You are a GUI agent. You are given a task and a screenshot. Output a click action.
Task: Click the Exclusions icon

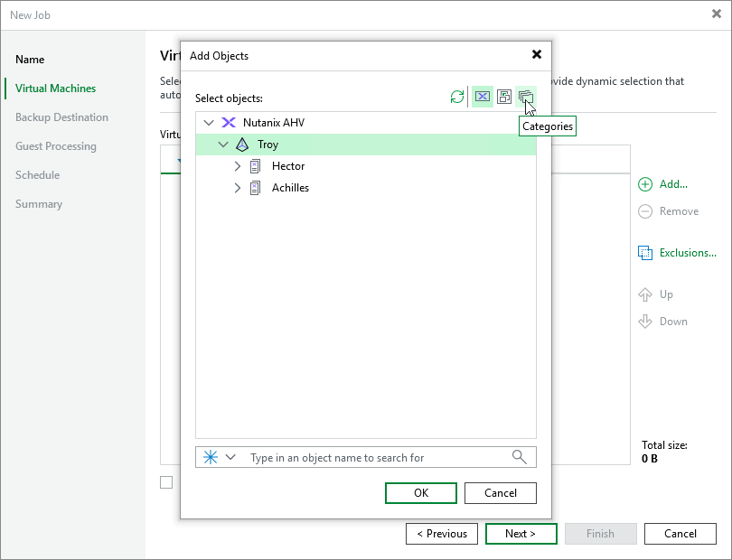(645, 253)
